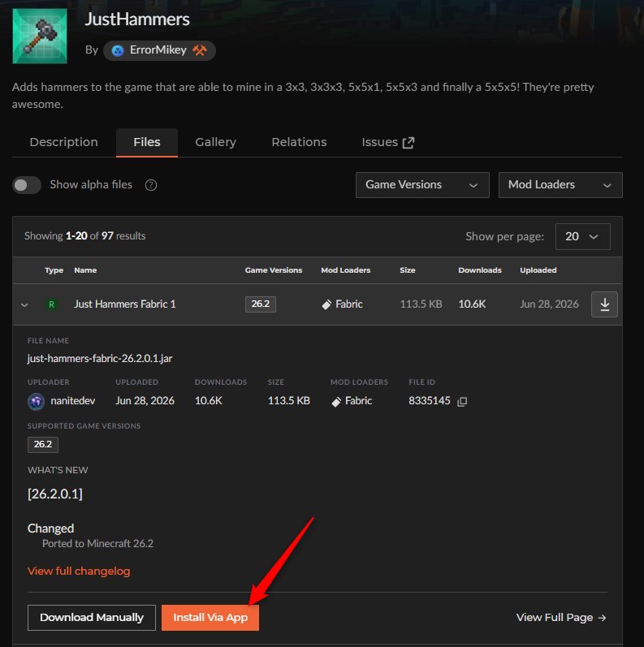This screenshot has width=644, height=647.
Task: Click the Downloads column header
Action: 480,270
